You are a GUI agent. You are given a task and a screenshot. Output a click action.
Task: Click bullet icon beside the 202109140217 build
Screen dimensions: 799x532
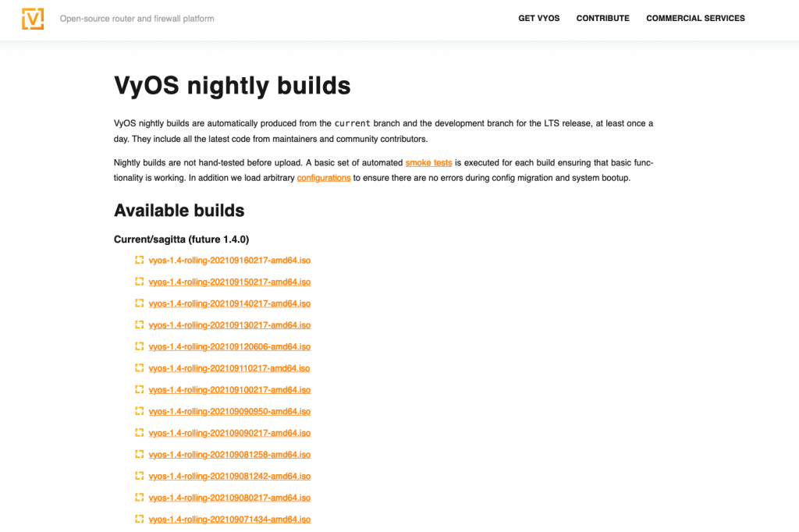139,303
